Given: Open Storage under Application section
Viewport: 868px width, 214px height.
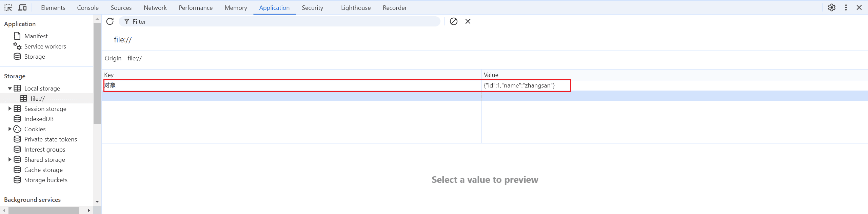Looking at the screenshot, I should [35, 56].
